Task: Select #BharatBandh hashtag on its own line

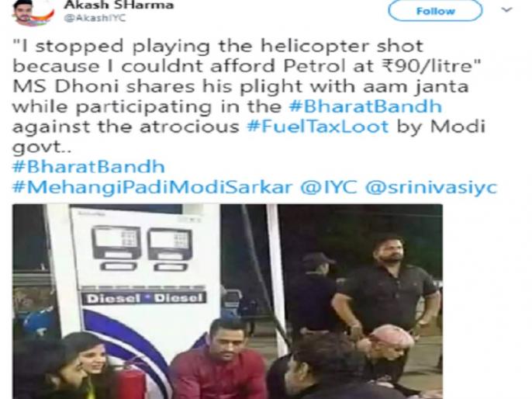Action: 88,167
